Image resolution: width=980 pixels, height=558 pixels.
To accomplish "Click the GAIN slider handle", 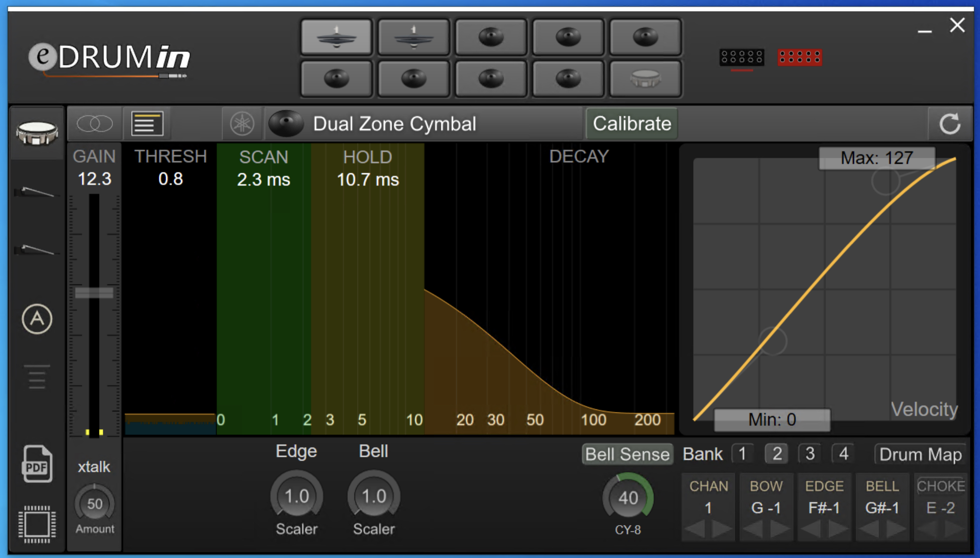I will (94, 293).
